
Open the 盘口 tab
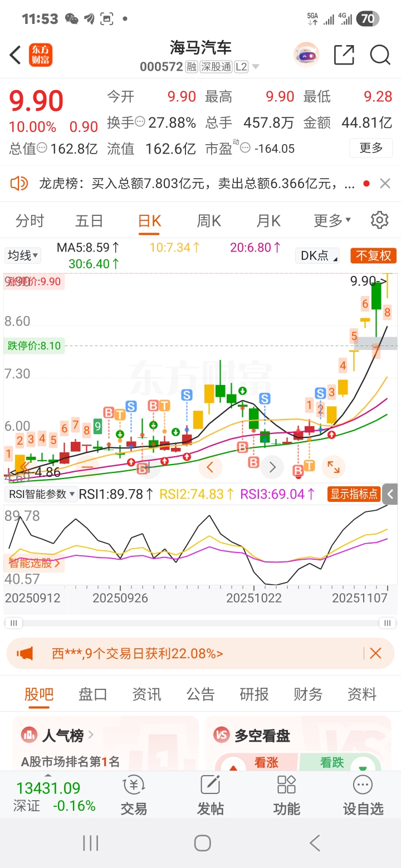click(92, 694)
